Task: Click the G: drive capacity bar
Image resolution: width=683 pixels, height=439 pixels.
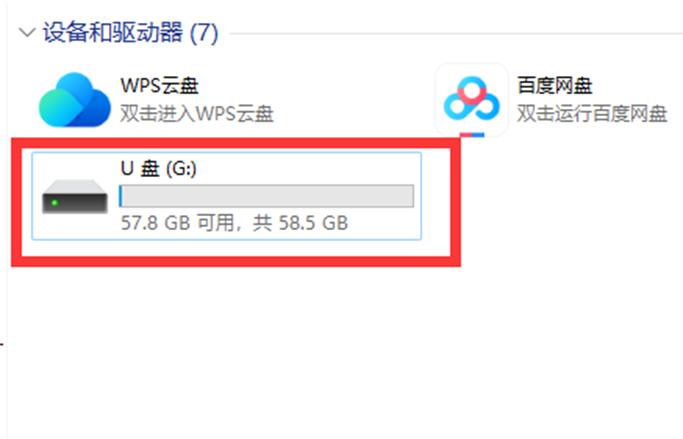Action: 267,196
